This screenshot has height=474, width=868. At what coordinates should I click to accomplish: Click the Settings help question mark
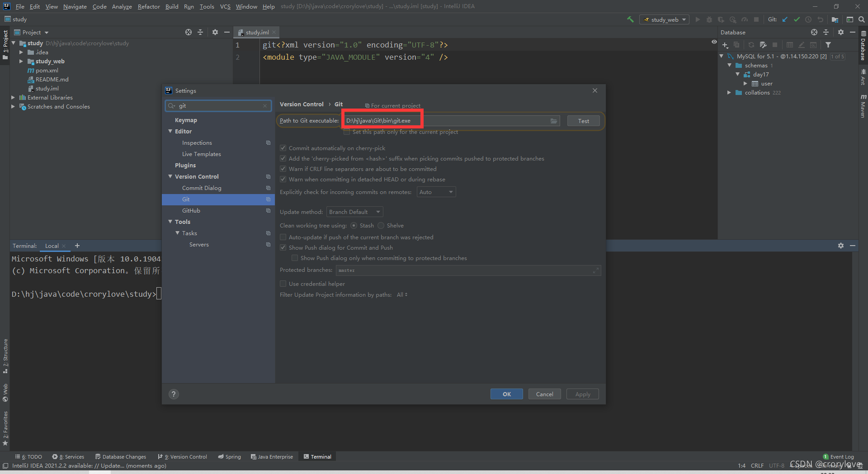point(174,394)
